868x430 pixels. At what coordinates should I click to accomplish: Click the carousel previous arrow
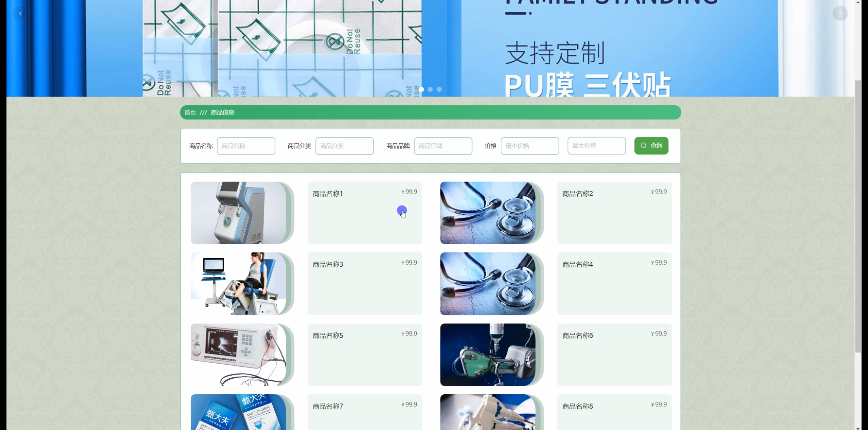coord(20,14)
